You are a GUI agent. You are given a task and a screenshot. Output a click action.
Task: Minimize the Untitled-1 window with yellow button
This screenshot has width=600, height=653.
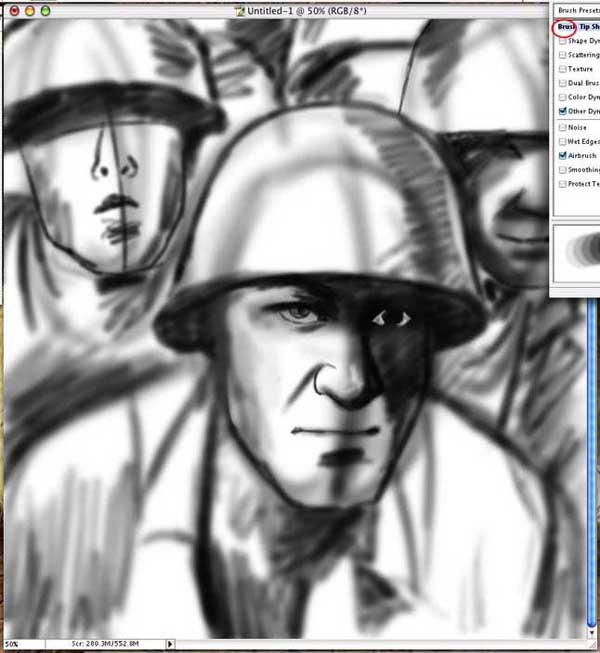[30, 11]
